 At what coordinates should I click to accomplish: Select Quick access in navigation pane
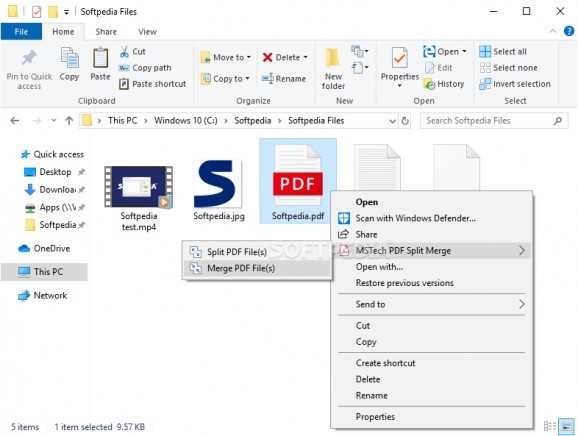pos(52,154)
